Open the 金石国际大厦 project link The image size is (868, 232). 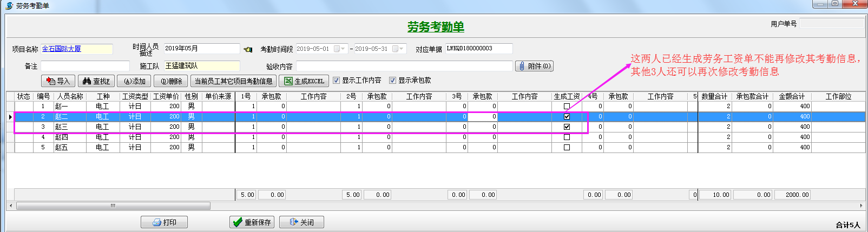coord(62,49)
